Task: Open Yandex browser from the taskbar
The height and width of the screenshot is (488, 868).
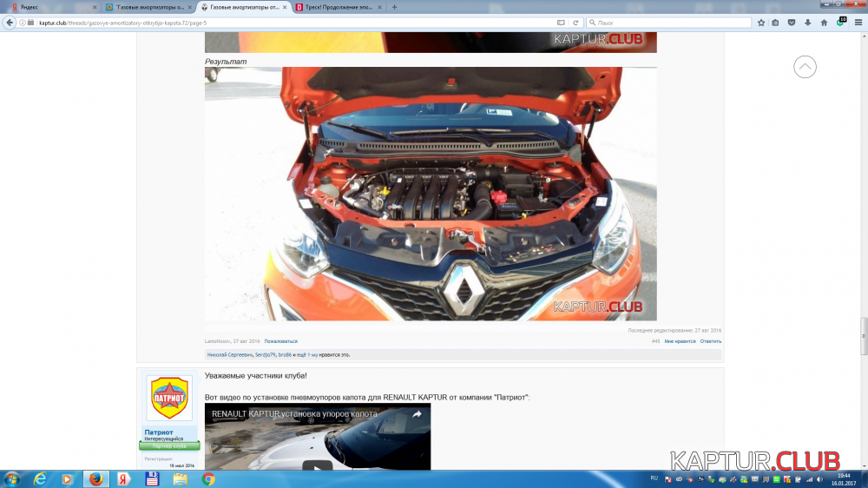Action: point(123,479)
